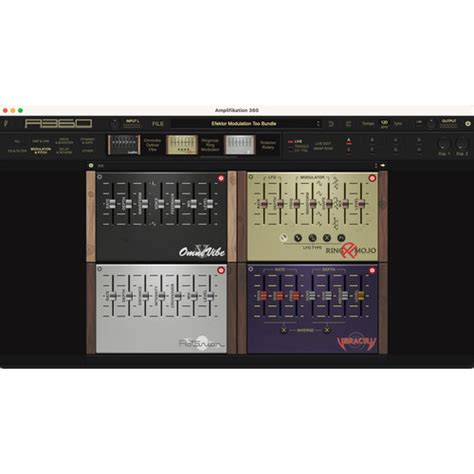Click the OmniVibe LEVEL slider handle
Image resolution: width=474 pixels, height=474 pixels.
210,204
